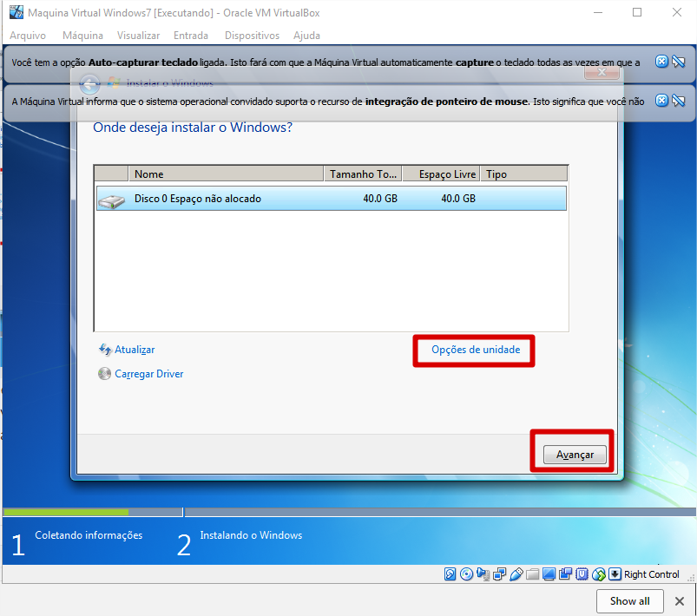Click the Coletando informações step label
This screenshot has width=697, height=616.
89,535
